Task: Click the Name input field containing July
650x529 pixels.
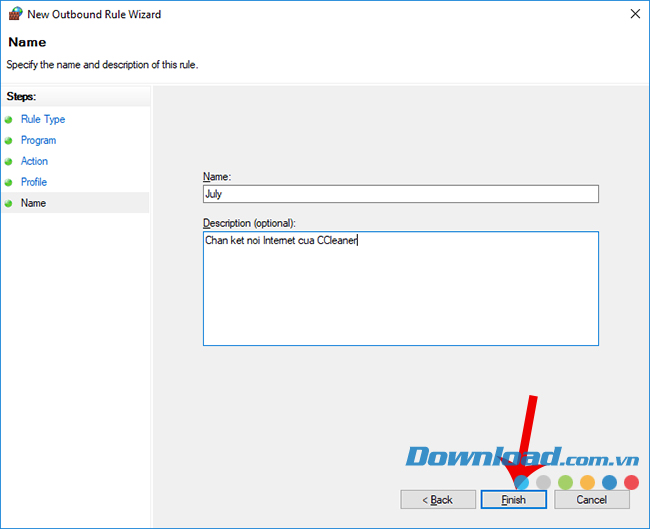Action: point(400,194)
